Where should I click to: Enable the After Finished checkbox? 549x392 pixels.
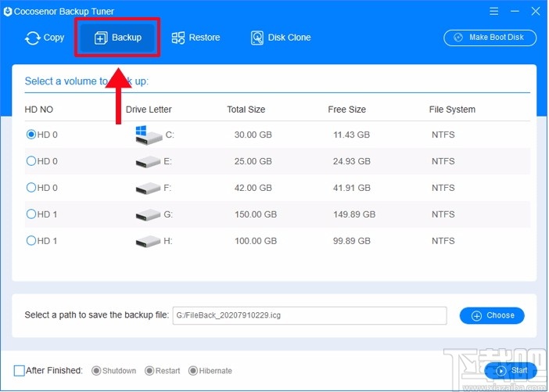click(x=19, y=371)
